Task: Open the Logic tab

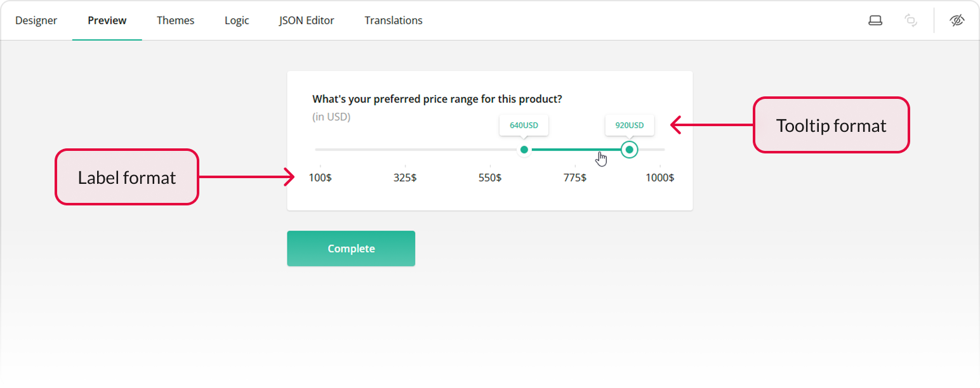Action: pyautogui.click(x=236, y=20)
